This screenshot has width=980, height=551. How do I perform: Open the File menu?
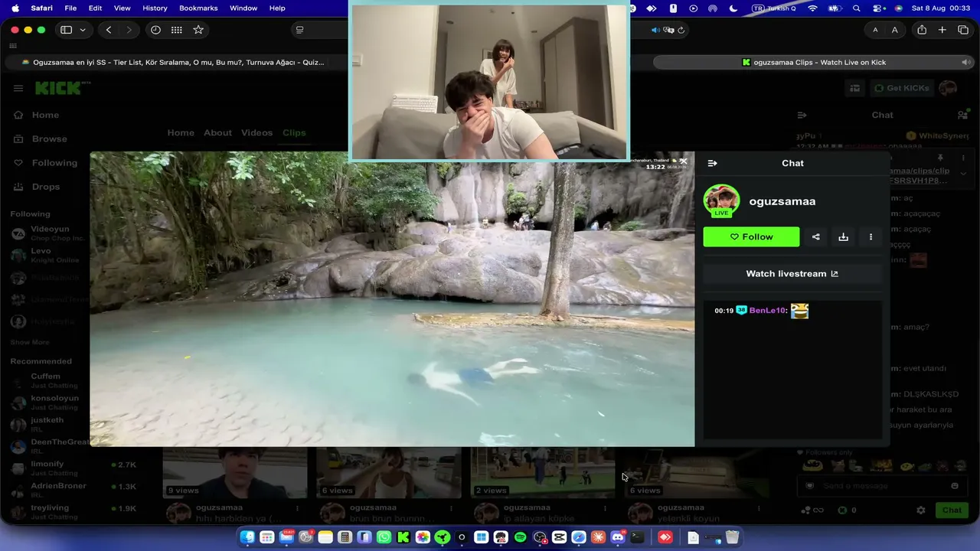click(x=70, y=8)
